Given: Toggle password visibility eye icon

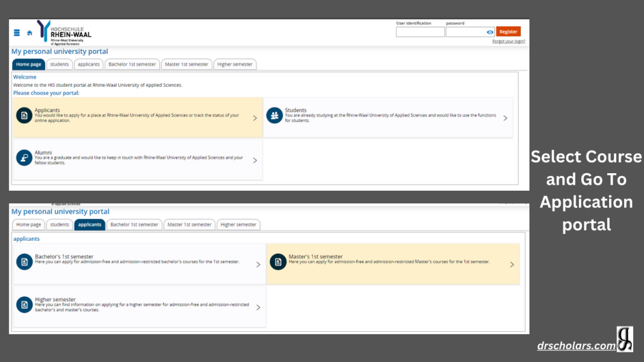Looking at the screenshot, I should (490, 32).
